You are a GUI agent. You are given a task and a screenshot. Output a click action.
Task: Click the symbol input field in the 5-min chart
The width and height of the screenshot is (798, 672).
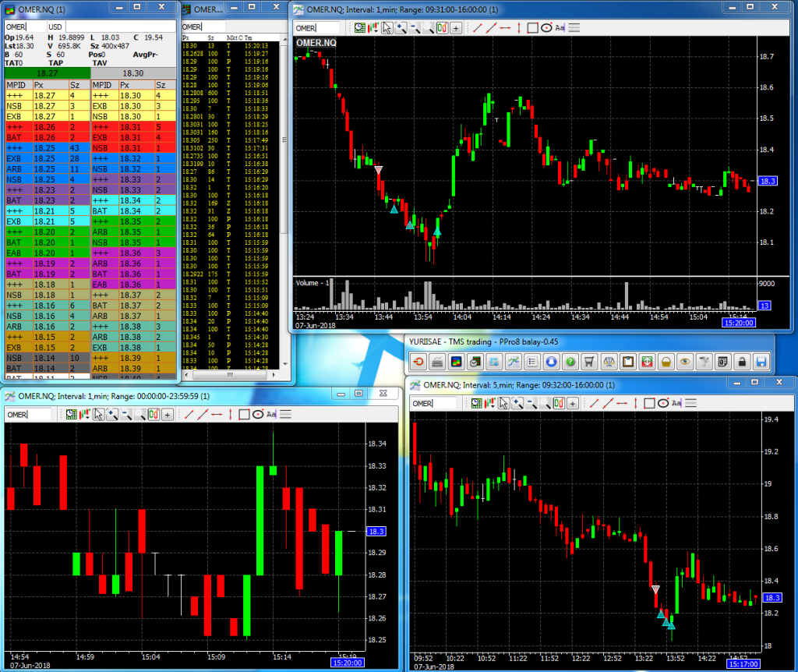434,403
